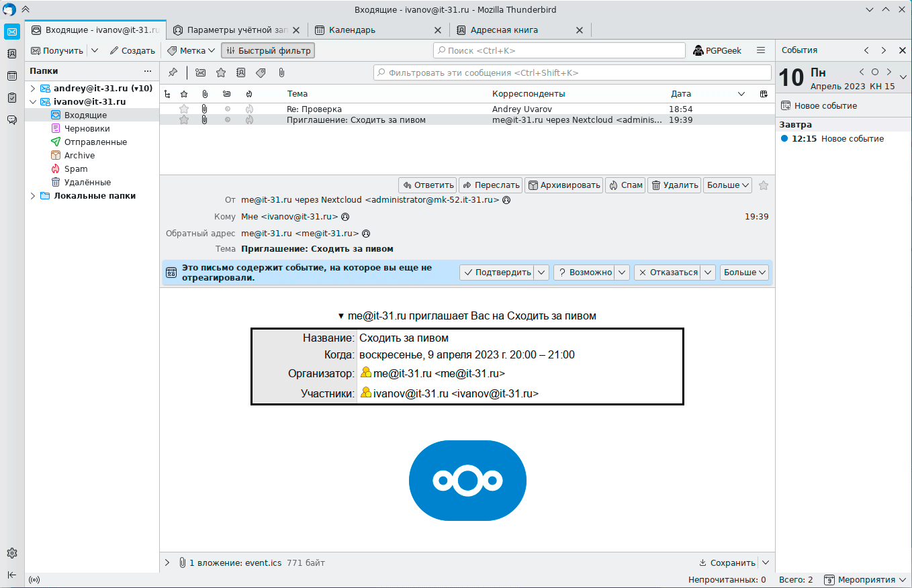Open Возможно dropdown arrow in invitation bar
Screen dimensions: 912x588
623,273
